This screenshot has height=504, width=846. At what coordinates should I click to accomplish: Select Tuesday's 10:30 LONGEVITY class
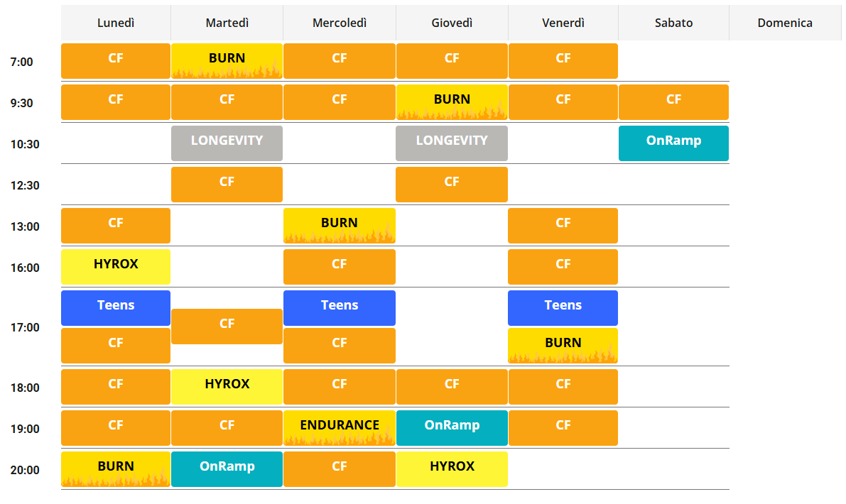[x=227, y=143]
